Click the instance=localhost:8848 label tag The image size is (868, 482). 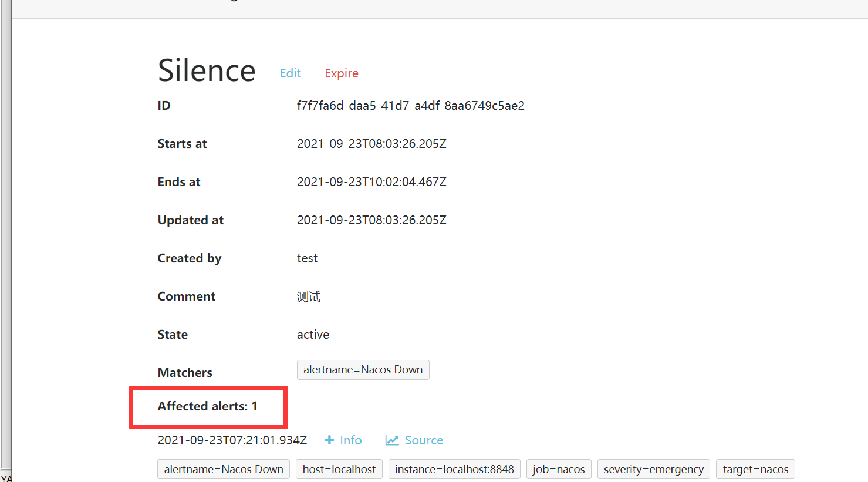click(x=454, y=469)
